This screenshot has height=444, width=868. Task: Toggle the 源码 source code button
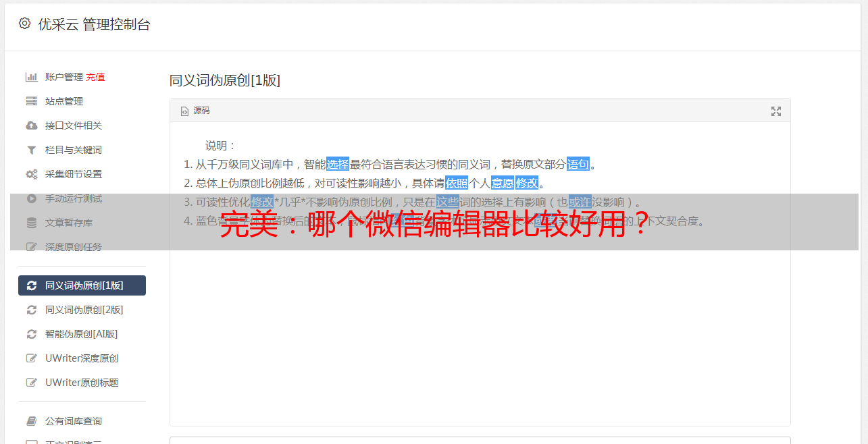tap(195, 111)
